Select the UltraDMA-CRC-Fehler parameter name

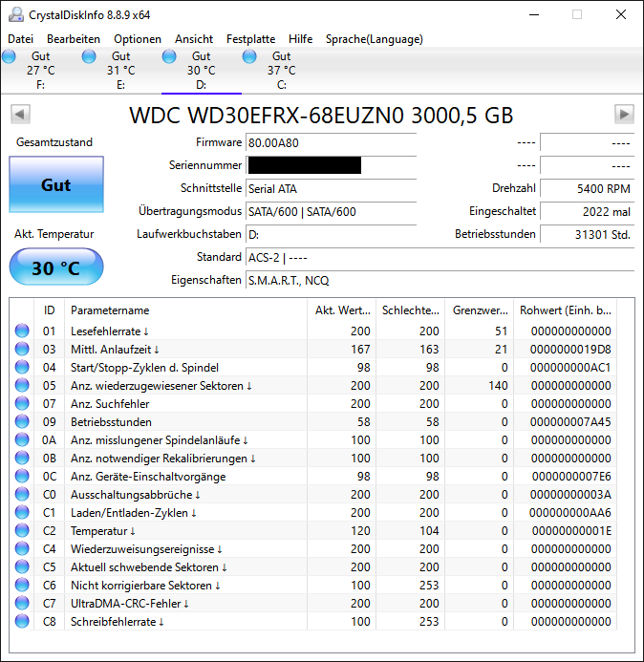pos(130,604)
